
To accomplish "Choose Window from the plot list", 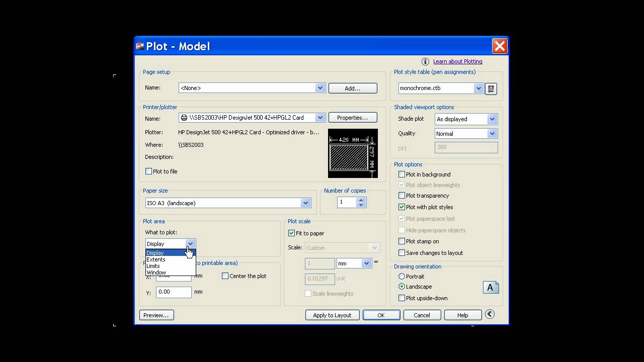I will pyautogui.click(x=171, y=273).
